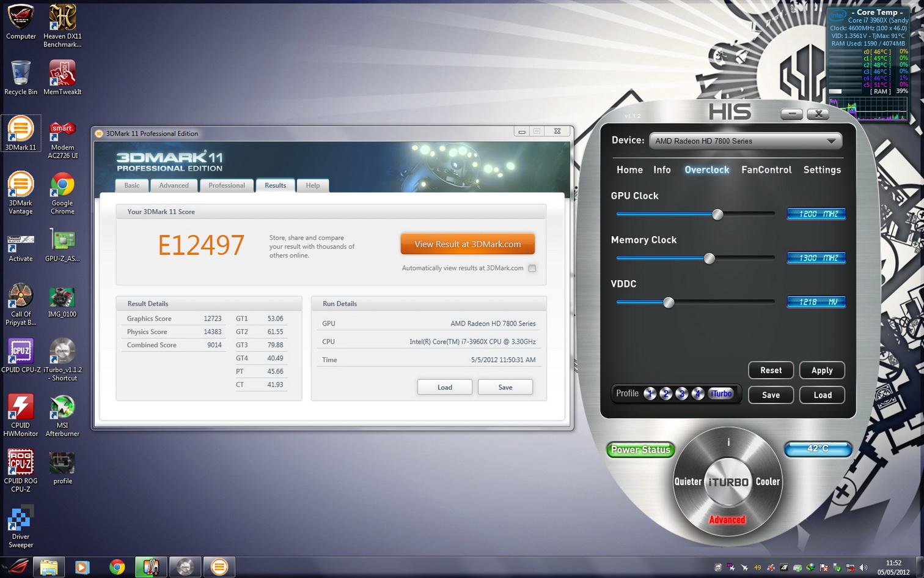Launch Call Of Pripyat benchmark icon
The image size is (924, 578).
point(21,305)
